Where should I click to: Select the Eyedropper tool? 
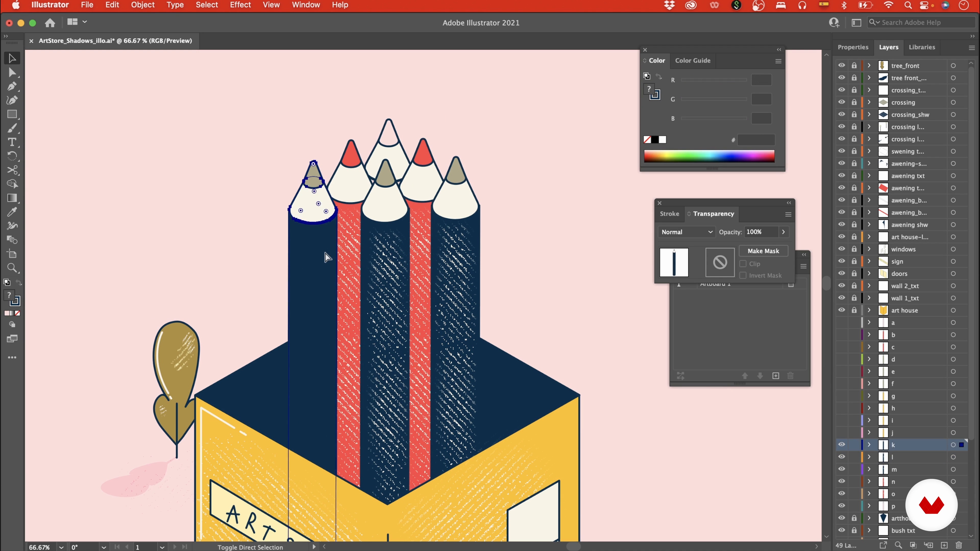[x=12, y=212]
